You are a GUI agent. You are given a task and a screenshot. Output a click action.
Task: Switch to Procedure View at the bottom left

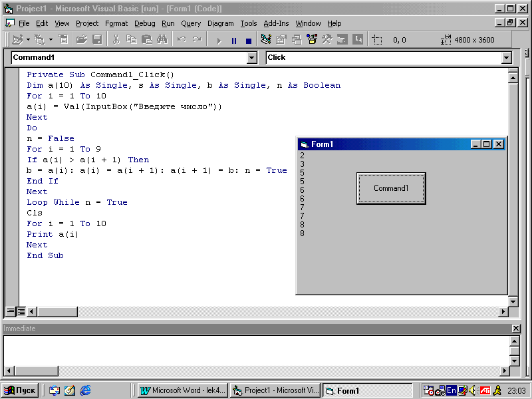[11, 311]
